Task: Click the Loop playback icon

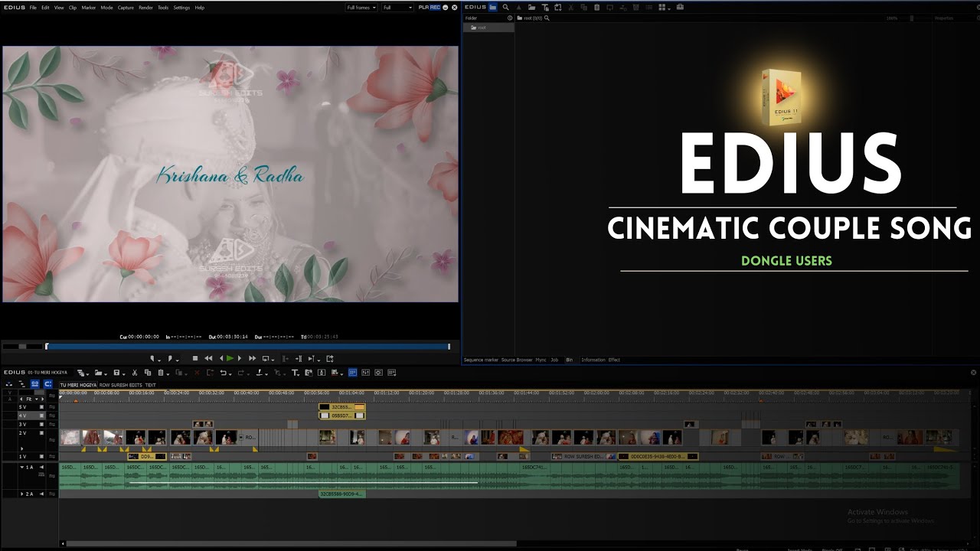Action: (266, 358)
